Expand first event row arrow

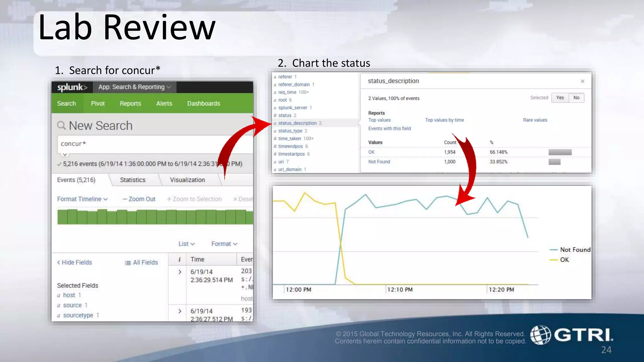pos(180,272)
